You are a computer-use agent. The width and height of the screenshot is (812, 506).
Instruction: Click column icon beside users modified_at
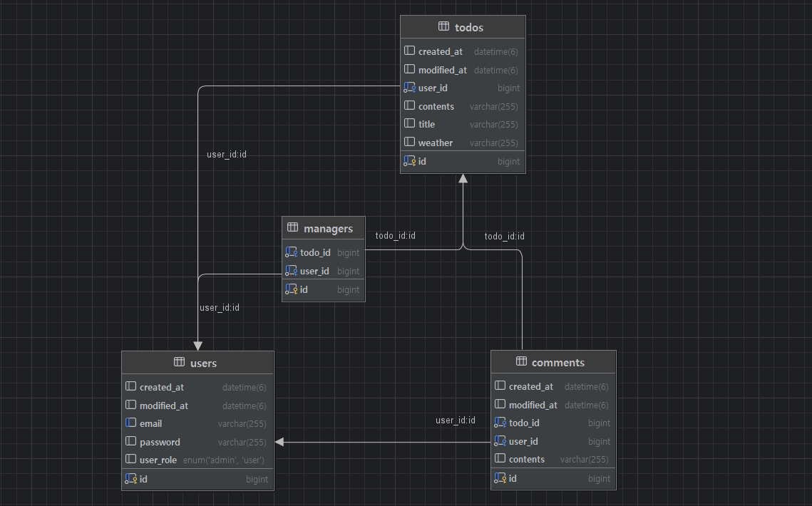tap(131, 405)
